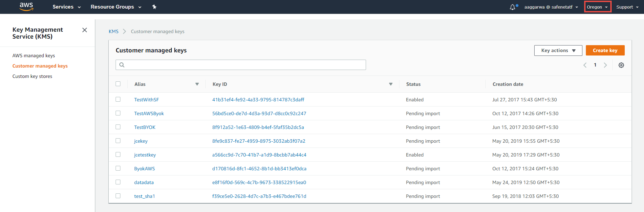Focus the customer managed keys search field

[241, 65]
